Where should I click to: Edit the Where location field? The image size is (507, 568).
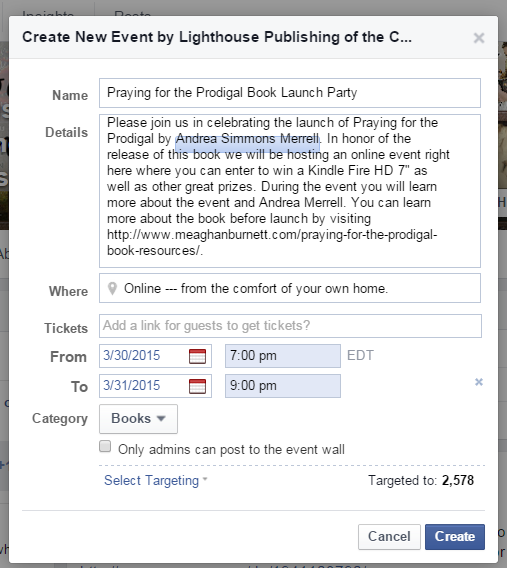click(290, 288)
